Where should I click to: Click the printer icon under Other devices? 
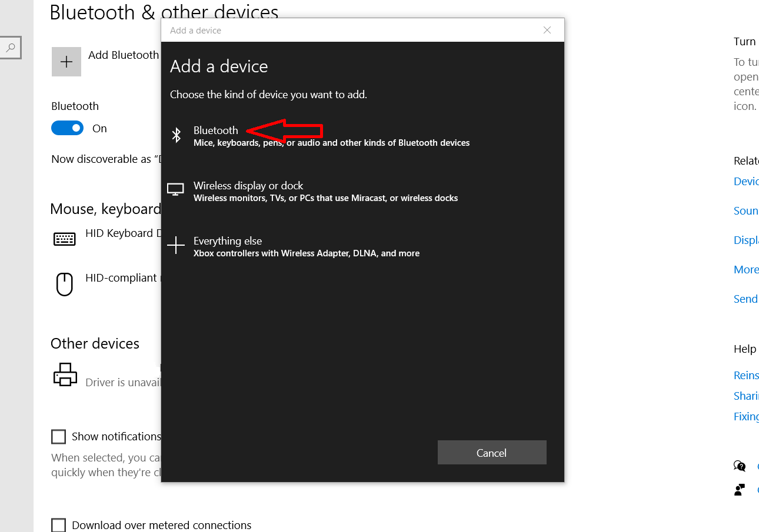point(65,374)
